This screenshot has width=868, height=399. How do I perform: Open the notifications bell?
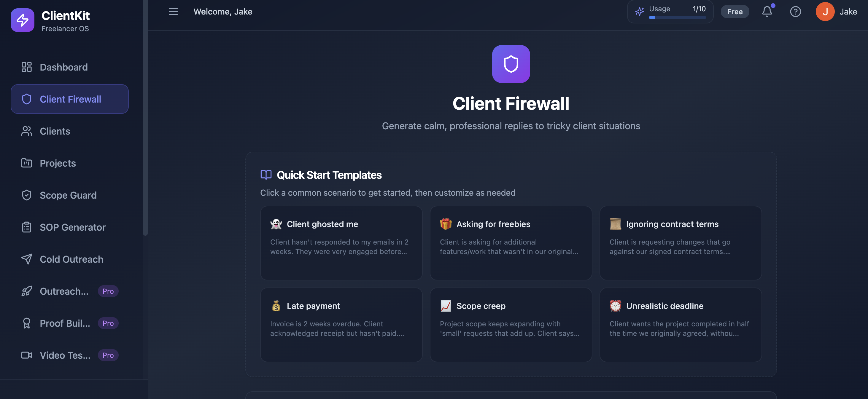(x=767, y=12)
